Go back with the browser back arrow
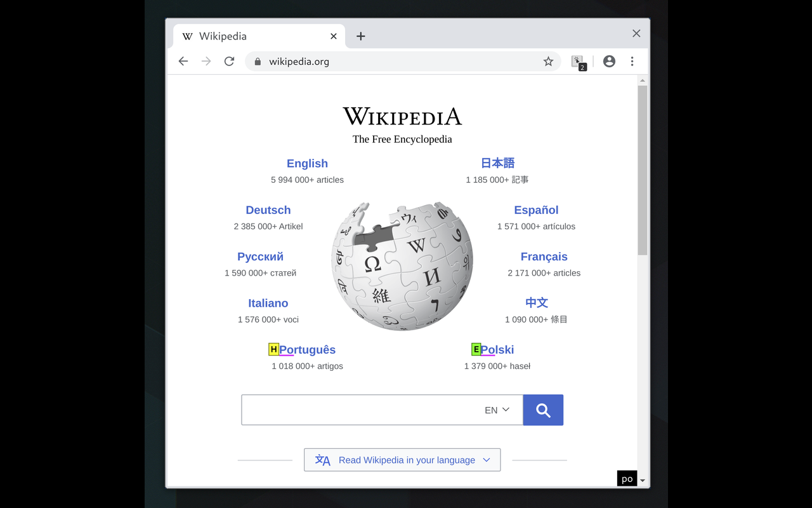This screenshot has height=508, width=812. click(x=183, y=62)
